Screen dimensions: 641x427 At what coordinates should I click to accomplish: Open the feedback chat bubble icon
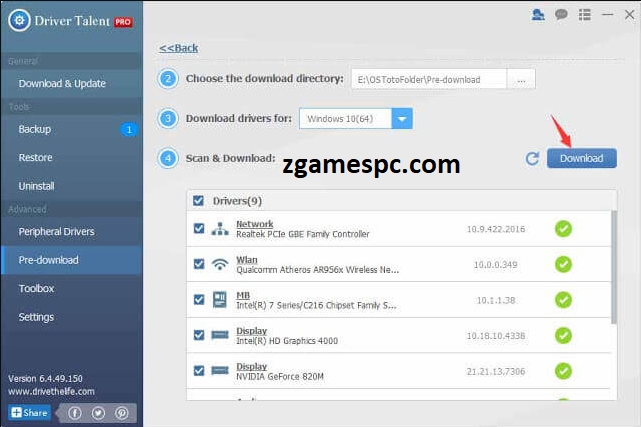[561, 15]
